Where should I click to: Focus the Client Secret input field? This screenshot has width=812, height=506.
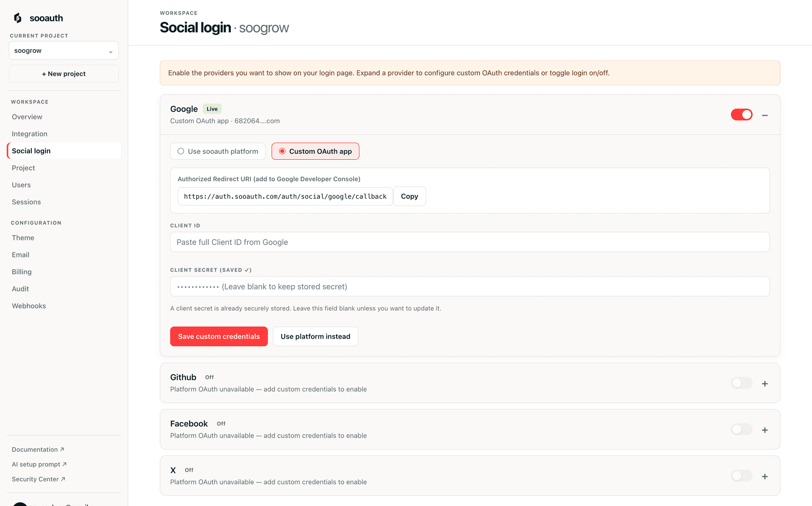pos(470,287)
